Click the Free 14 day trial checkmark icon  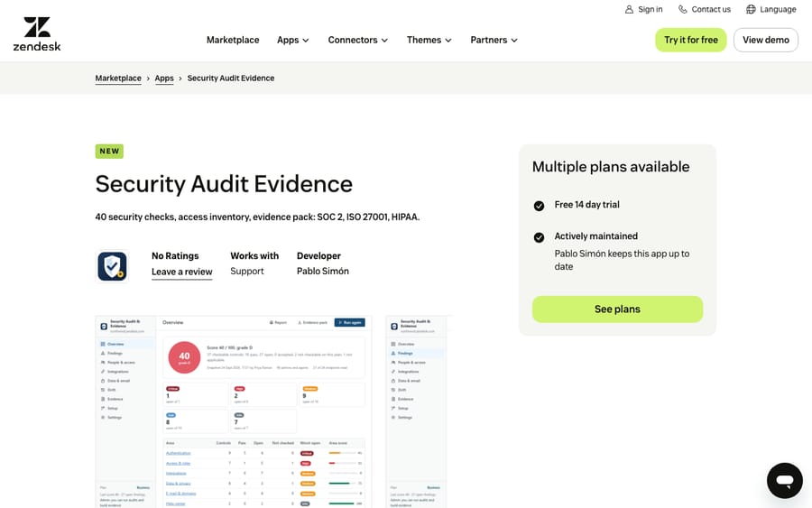point(539,206)
